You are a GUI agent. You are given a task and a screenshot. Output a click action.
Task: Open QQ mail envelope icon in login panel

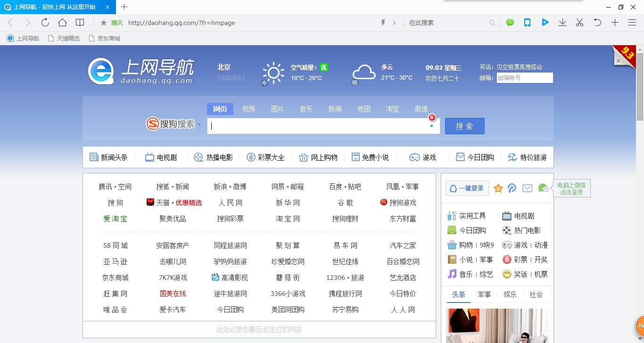click(527, 188)
